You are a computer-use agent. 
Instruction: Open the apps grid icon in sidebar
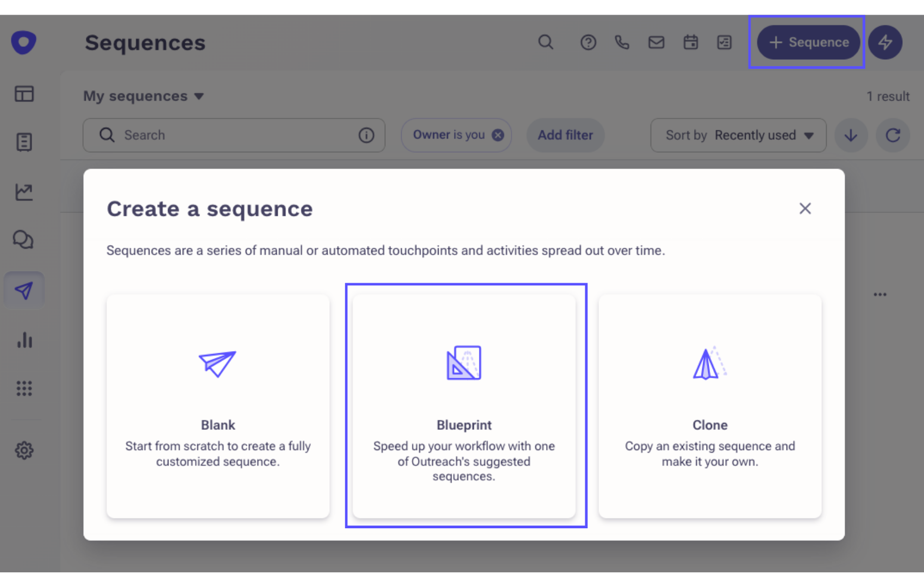click(x=24, y=388)
